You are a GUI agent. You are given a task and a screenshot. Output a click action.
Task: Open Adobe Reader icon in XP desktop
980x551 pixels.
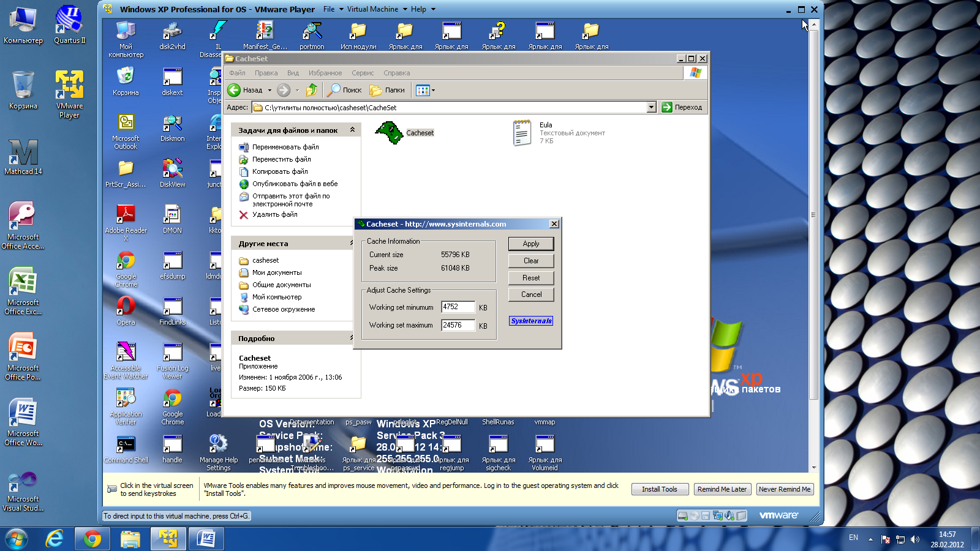[126, 223]
